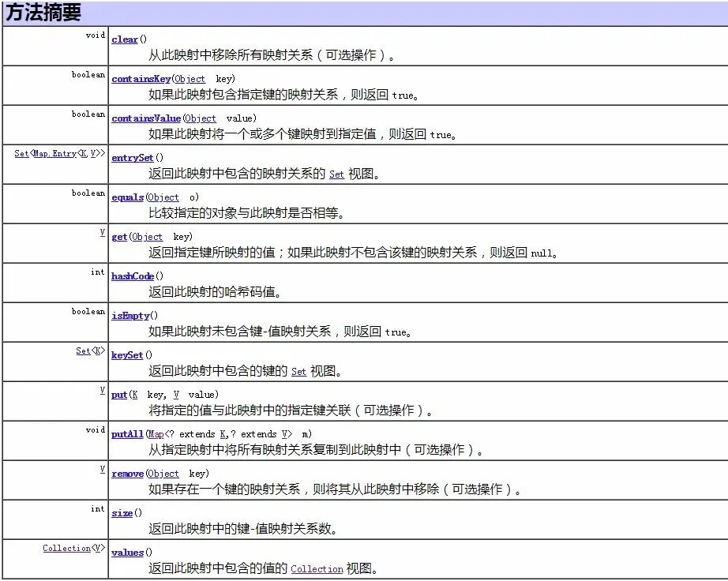Open the remove method link
This screenshot has height=581, width=728.
click(x=128, y=474)
